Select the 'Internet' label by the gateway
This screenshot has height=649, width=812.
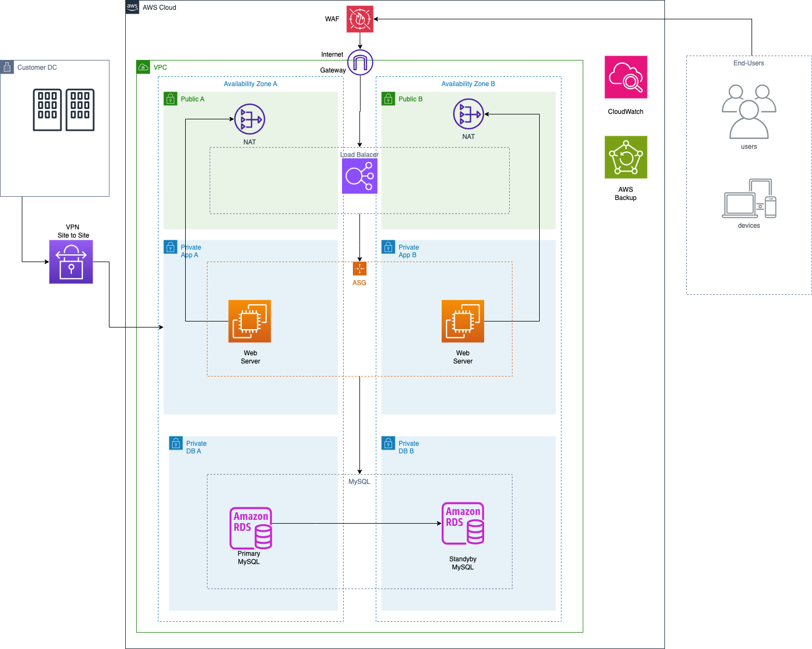coord(332,54)
